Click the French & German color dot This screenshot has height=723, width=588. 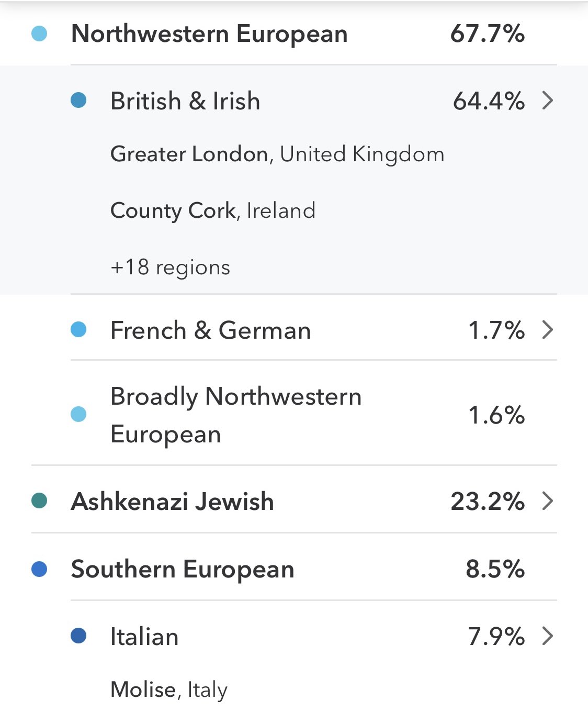pos(78,330)
